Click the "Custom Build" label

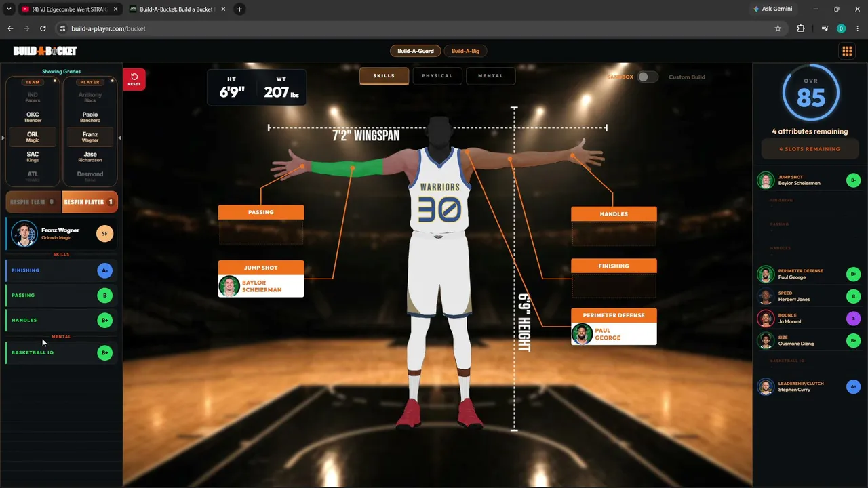(687, 77)
